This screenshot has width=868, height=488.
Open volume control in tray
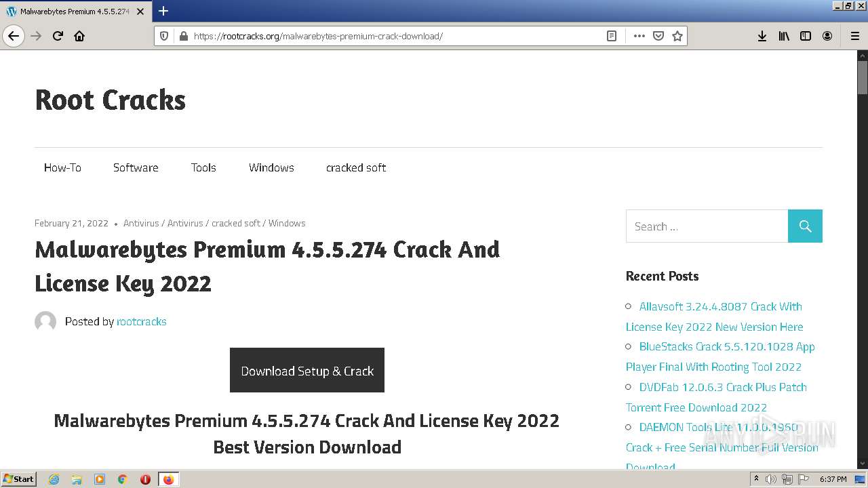(771, 479)
